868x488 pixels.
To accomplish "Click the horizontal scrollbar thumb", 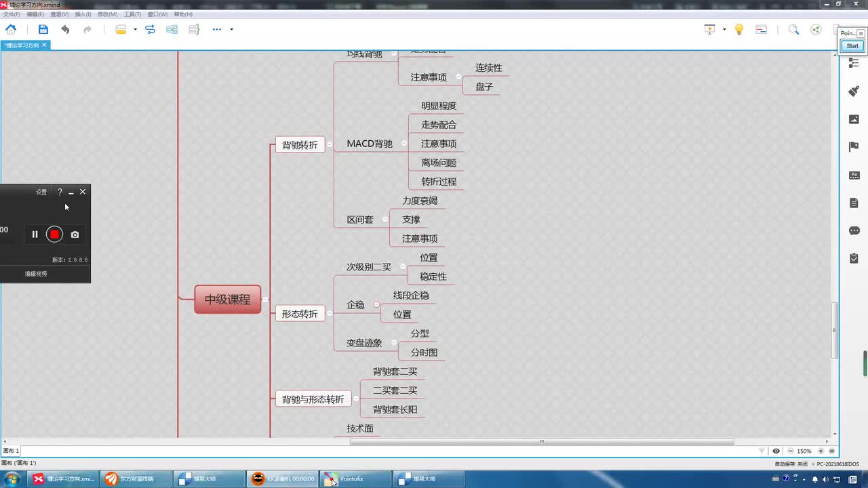I will (542, 442).
